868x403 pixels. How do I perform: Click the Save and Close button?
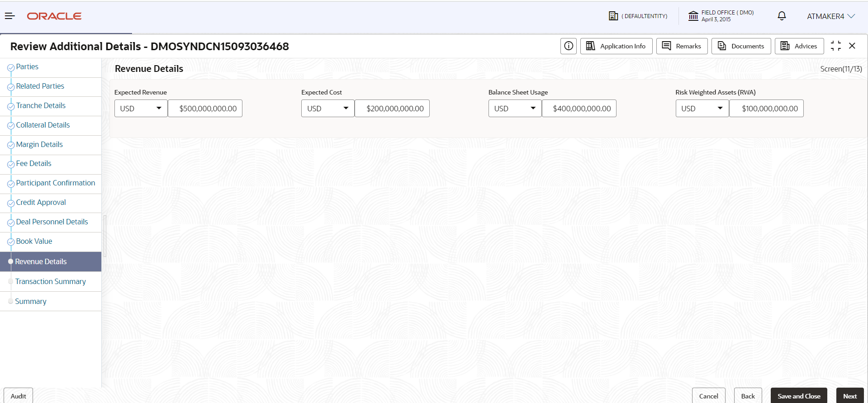coord(799,396)
